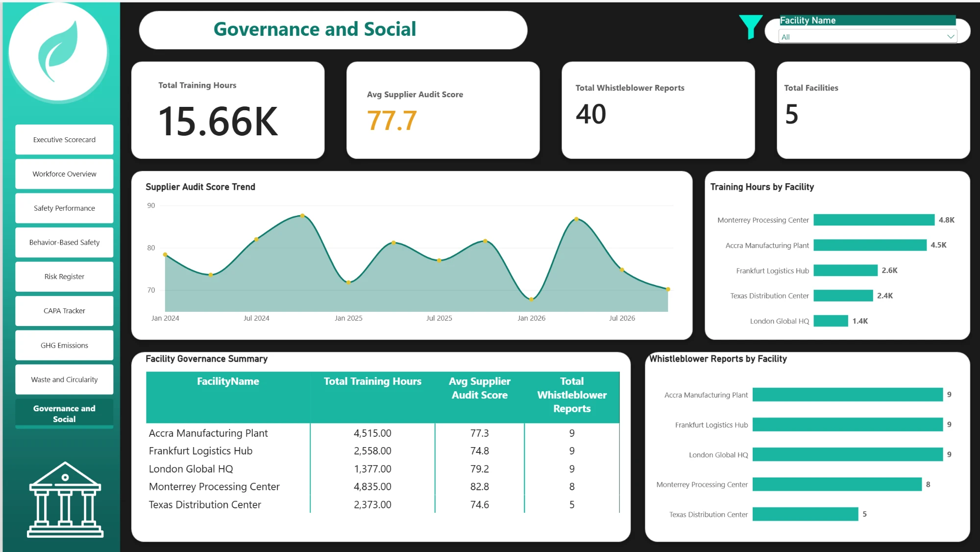Click the 82.8 audit score cell

[x=479, y=487]
